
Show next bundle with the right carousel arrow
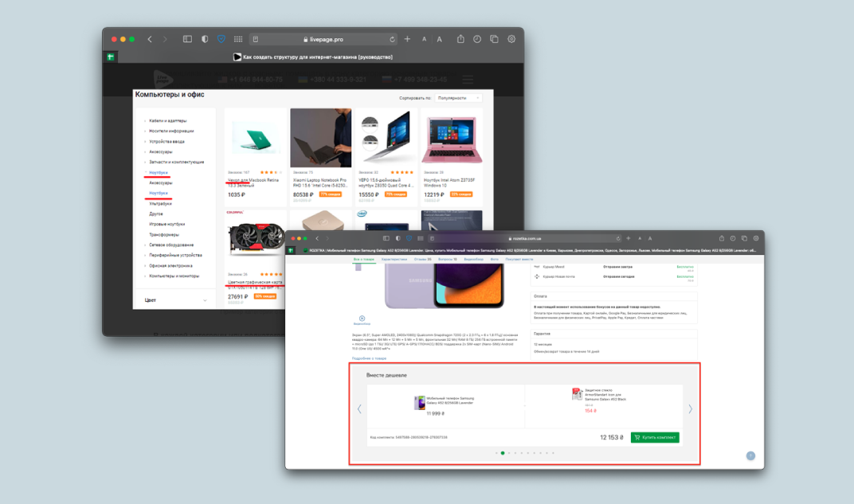[x=690, y=409]
